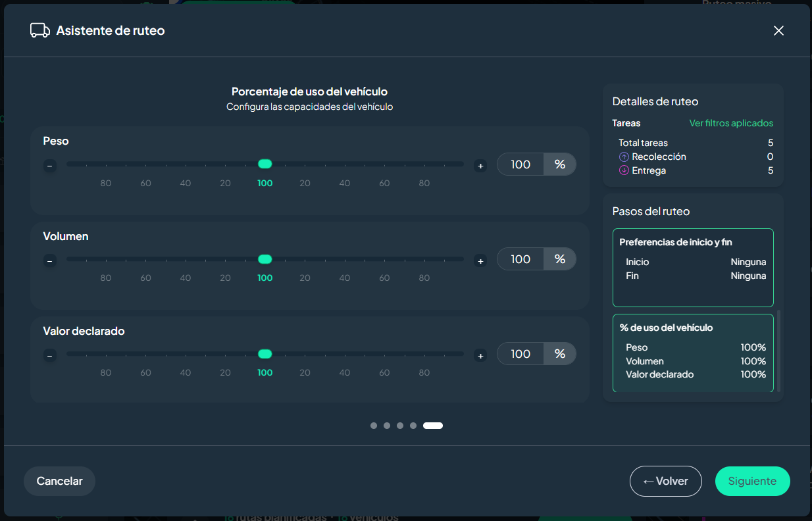Go to the first step pagination dot
This screenshot has width=812, height=521.
pyautogui.click(x=374, y=426)
